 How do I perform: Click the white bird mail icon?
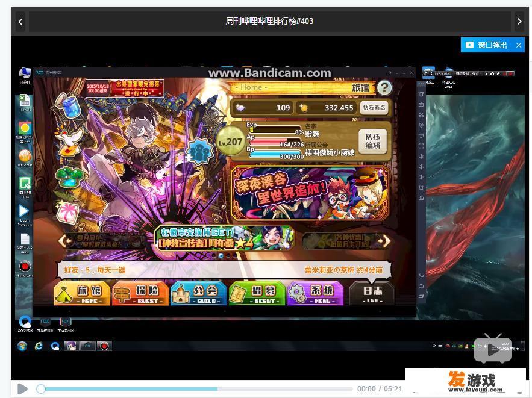coord(69,142)
